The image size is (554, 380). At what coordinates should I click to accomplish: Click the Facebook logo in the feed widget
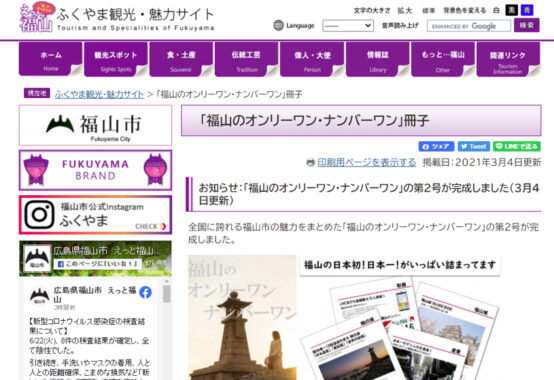(x=145, y=292)
